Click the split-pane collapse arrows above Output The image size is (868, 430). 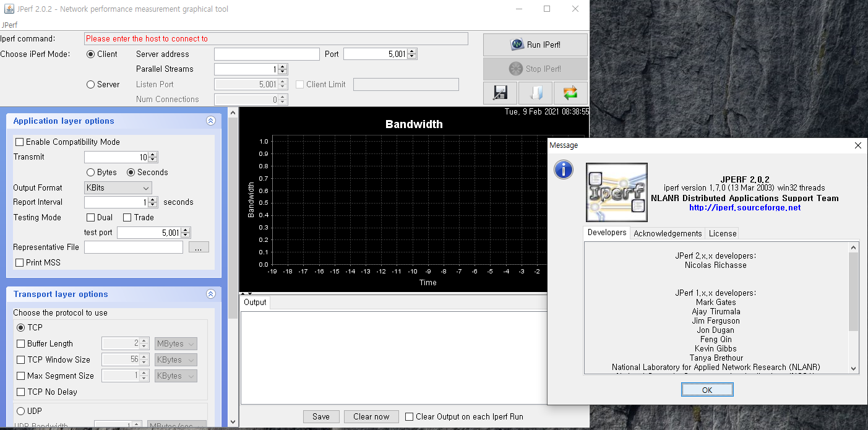click(246, 293)
